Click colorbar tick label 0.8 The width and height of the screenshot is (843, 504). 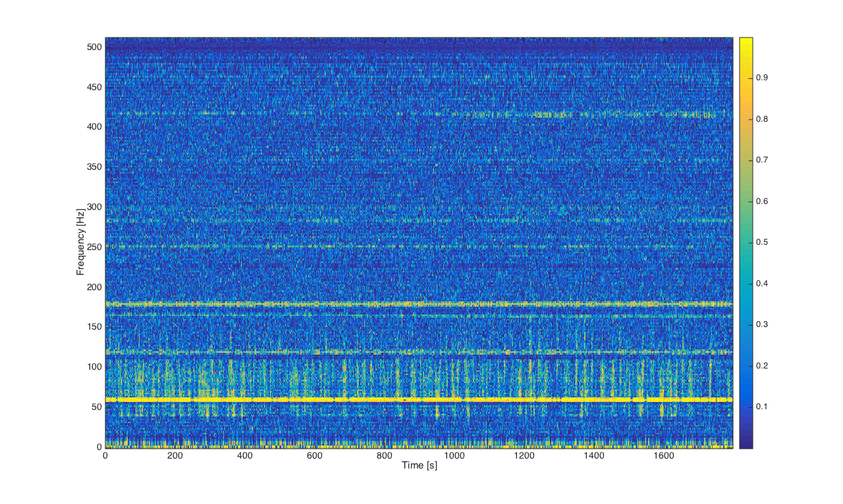pos(763,119)
